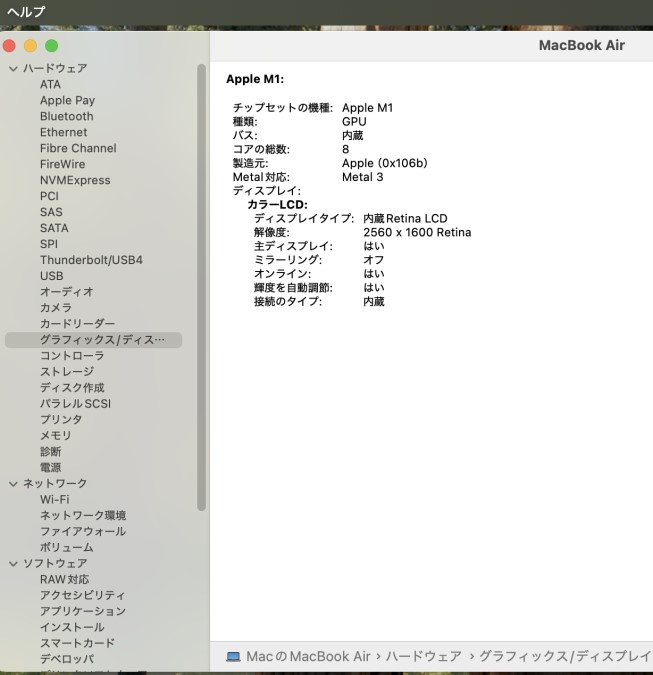
Task: Select Thunderbolt/USB4 in the sidebar
Action: coord(91,260)
